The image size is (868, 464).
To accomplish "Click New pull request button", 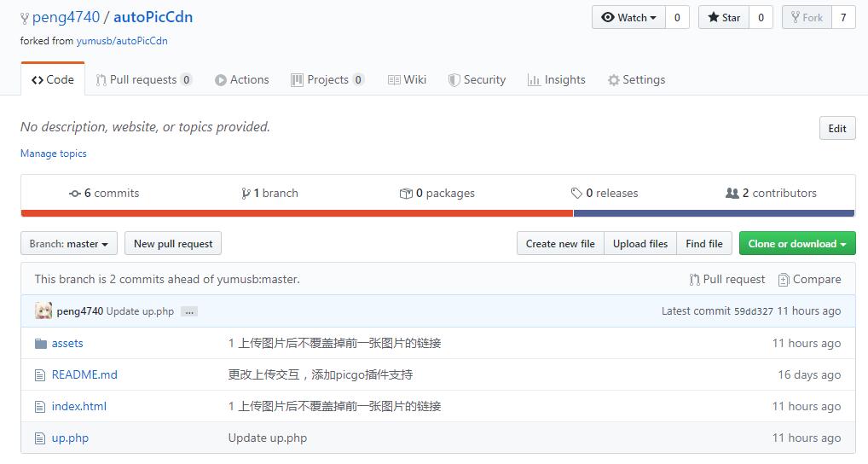I will click(173, 244).
